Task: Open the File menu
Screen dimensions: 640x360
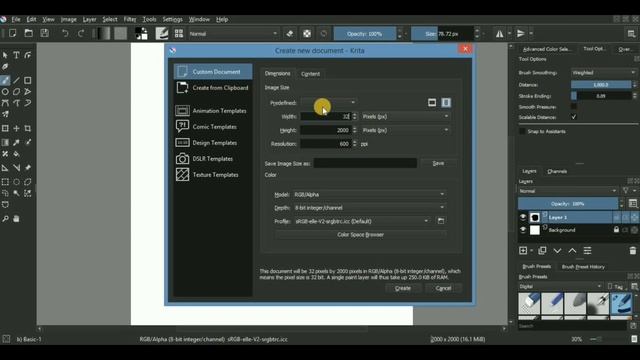Action: pos(16,19)
